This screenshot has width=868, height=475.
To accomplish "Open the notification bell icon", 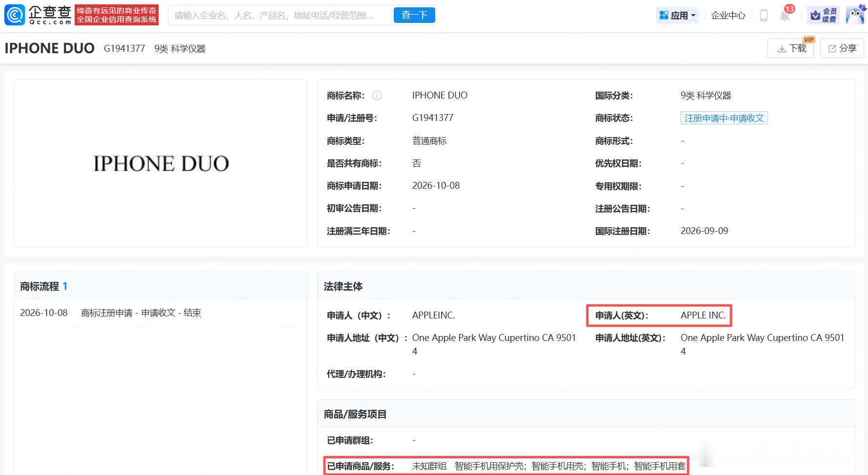I will 785,15.
